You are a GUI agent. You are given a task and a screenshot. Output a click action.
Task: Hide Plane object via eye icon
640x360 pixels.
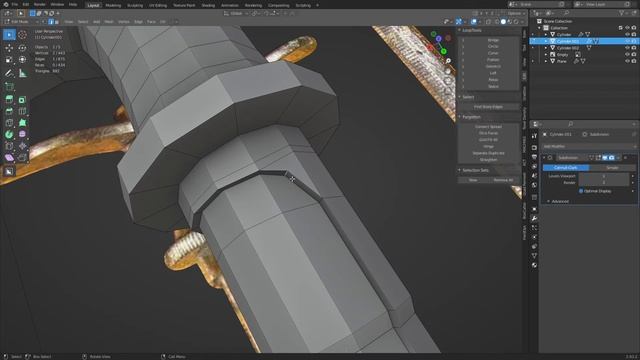click(627, 61)
